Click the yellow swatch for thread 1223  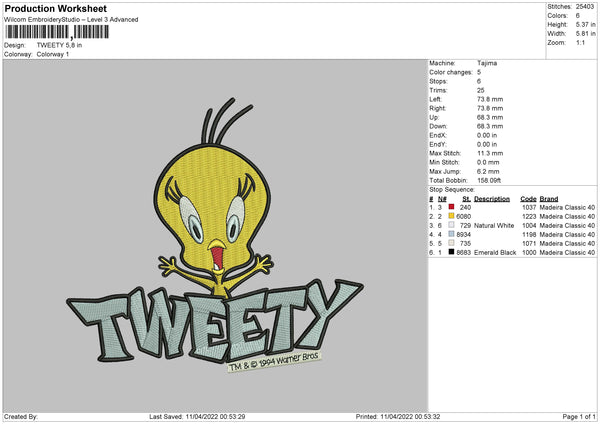coord(451,216)
